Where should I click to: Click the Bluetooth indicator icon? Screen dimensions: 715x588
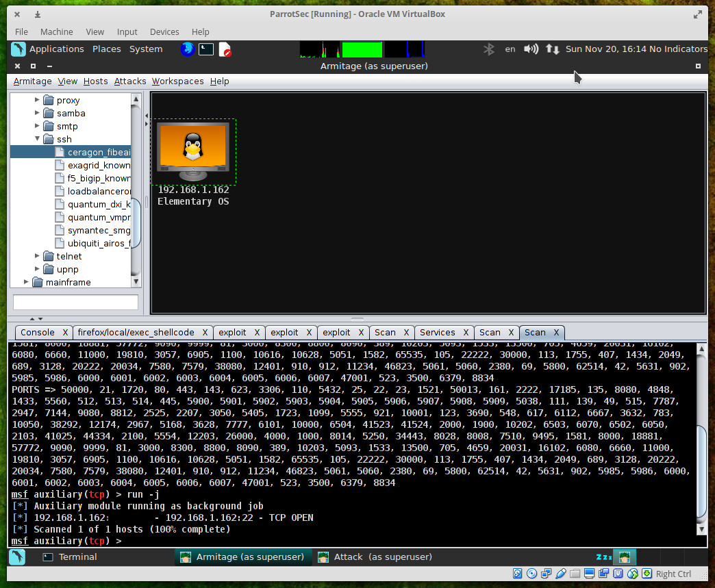tap(489, 49)
